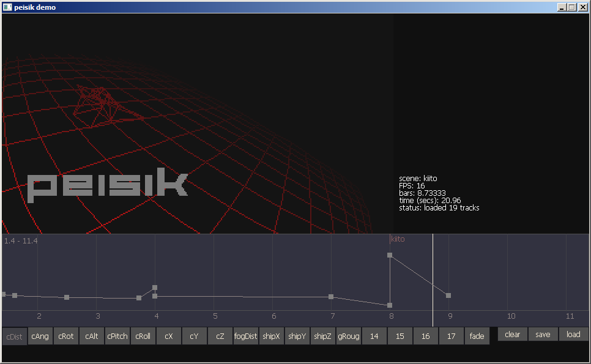Select track button 15
Image resolution: width=591 pixels, height=364 pixels.
pyautogui.click(x=400, y=336)
